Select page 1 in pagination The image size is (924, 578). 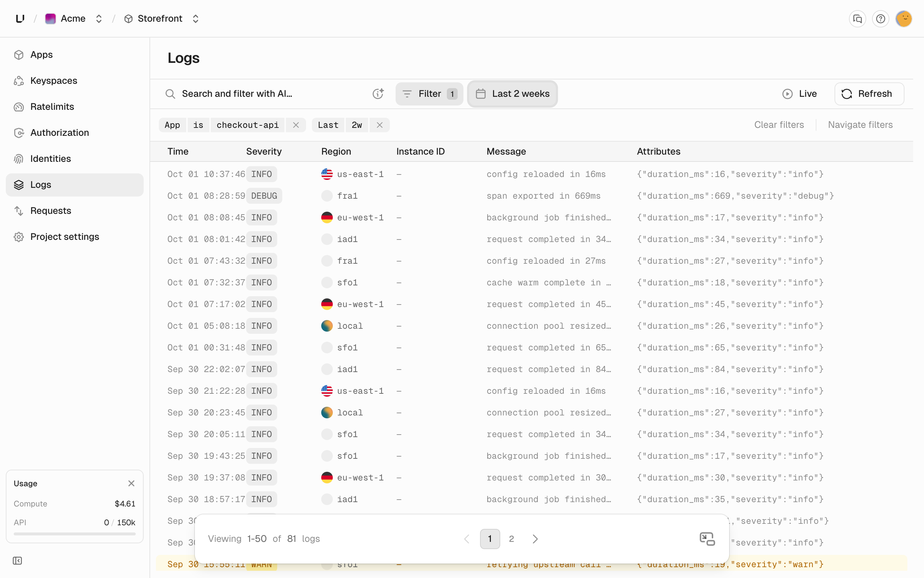pos(490,539)
